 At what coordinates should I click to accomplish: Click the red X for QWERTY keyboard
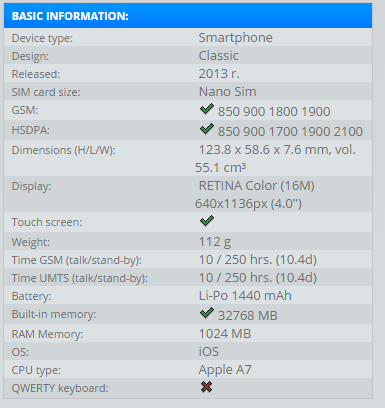(207, 387)
